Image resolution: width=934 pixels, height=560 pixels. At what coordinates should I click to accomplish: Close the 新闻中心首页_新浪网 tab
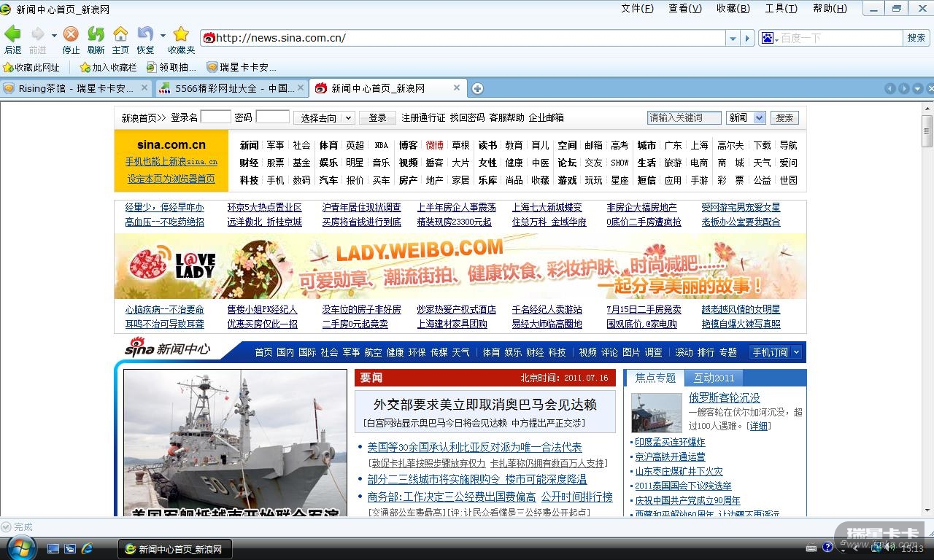click(x=457, y=88)
